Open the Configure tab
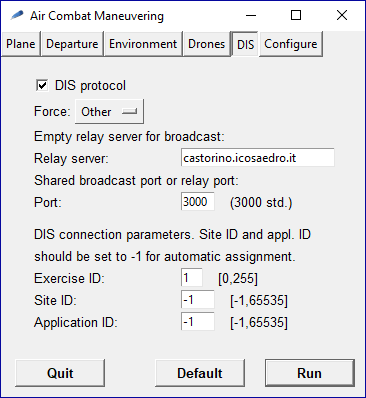 [291, 44]
